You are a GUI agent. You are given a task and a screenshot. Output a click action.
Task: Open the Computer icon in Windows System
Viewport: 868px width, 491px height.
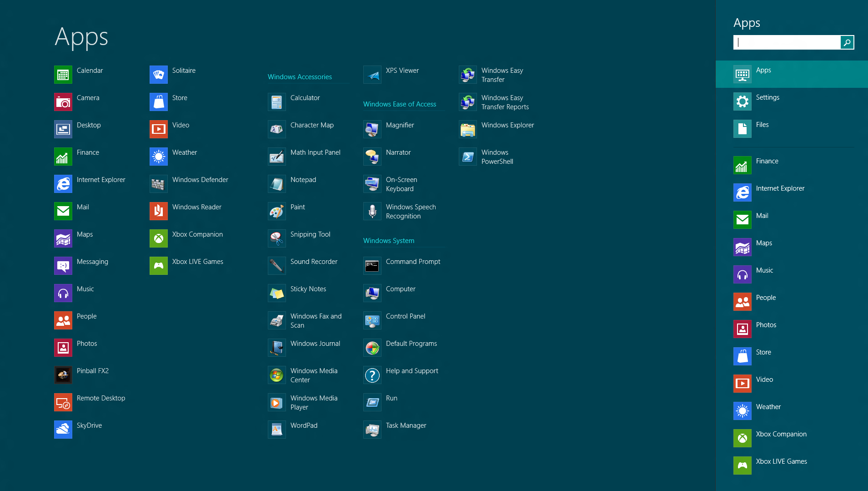coord(372,293)
